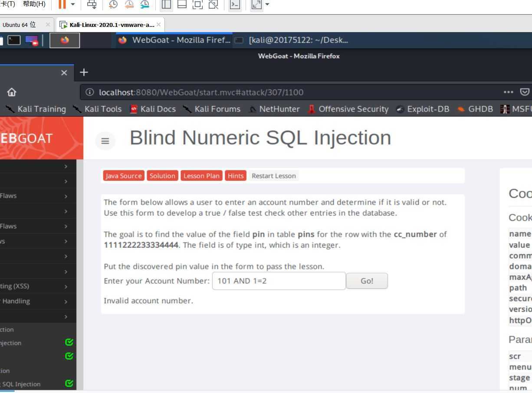
Task: Click Restart Lesson
Action: (x=274, y=176)
